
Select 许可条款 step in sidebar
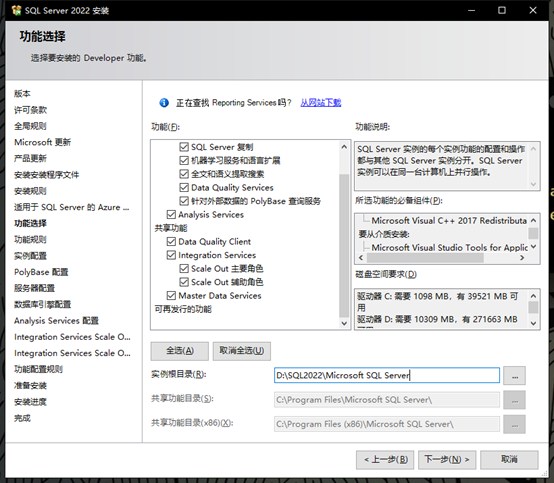(x=30, y=110)
